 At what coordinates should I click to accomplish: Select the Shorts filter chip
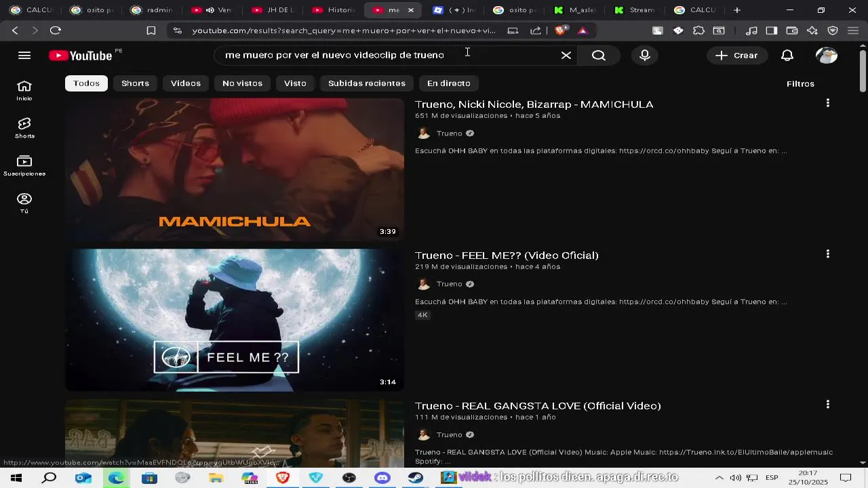135,83
